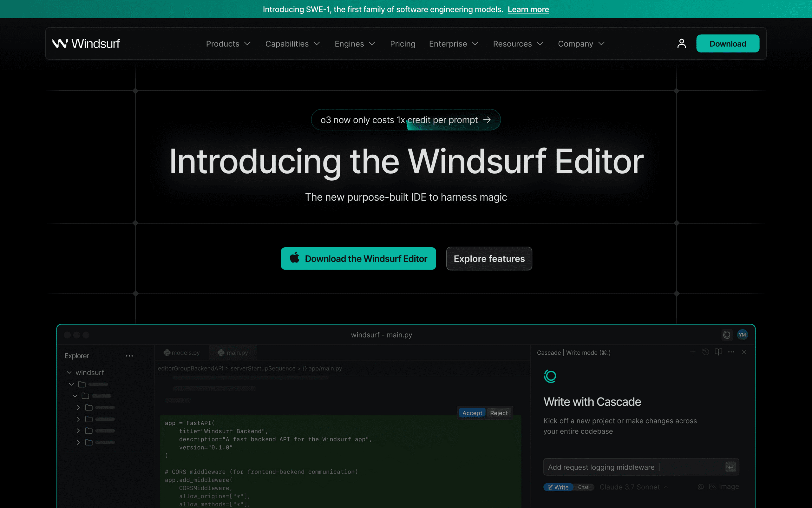Click the Explore features button
The height and width of the screenshot is (508, 812).
pos(489,258)
